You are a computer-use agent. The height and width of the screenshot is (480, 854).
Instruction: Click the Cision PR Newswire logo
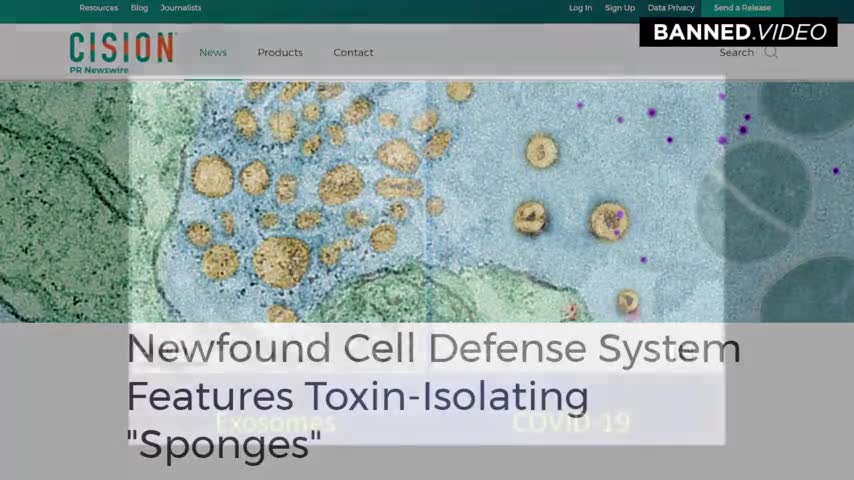click(x=121, y=52)
